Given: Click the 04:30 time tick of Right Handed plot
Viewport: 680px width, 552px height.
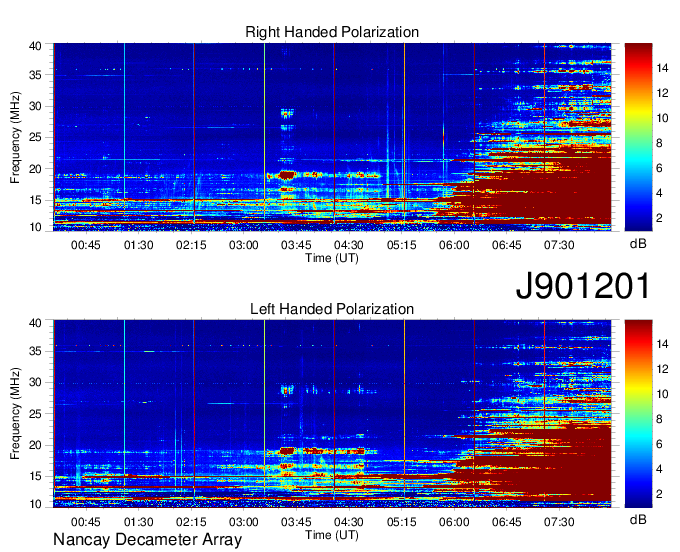Looking at the screenshot, I should point(349,245).
